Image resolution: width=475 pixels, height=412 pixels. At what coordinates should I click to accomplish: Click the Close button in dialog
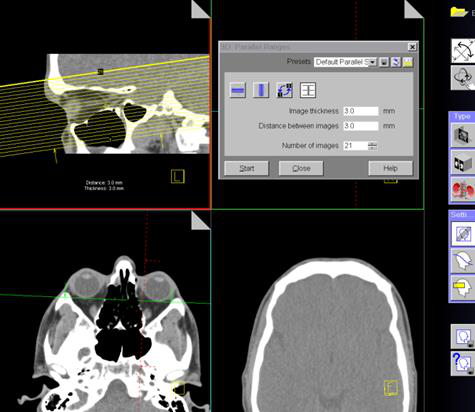pos(301,168)
